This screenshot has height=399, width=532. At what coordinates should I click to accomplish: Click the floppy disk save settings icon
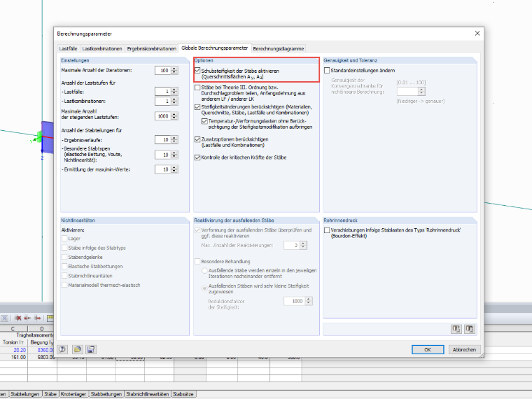(x=91, y=349)
